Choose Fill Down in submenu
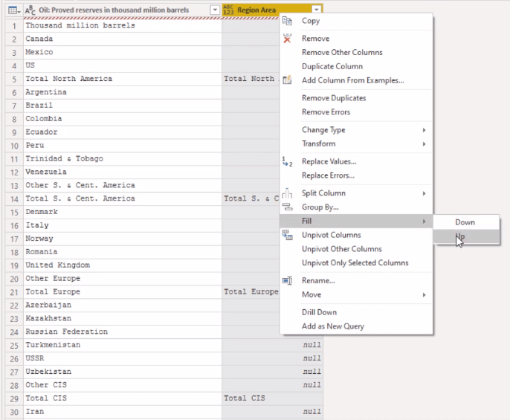510x420 pixels. click(466, 222)
